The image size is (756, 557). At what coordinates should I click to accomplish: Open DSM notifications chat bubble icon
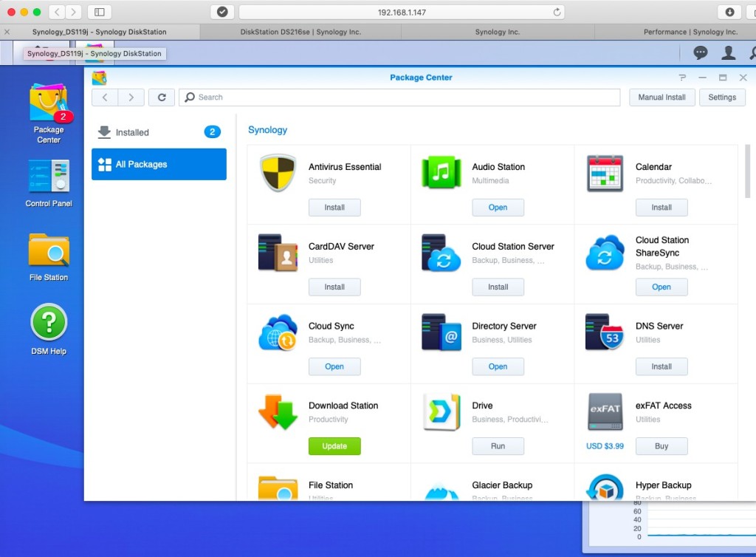pyautogui.click(x=700, y=52)
